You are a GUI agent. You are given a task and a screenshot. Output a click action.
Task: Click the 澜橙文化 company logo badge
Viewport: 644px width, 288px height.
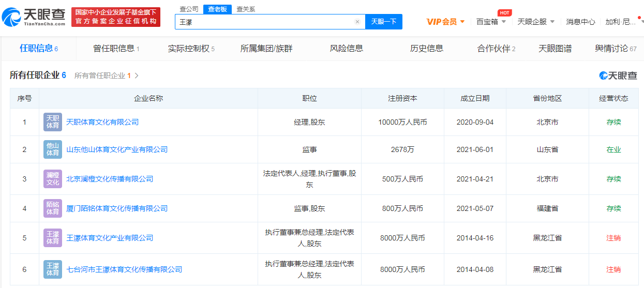point(53,179)
